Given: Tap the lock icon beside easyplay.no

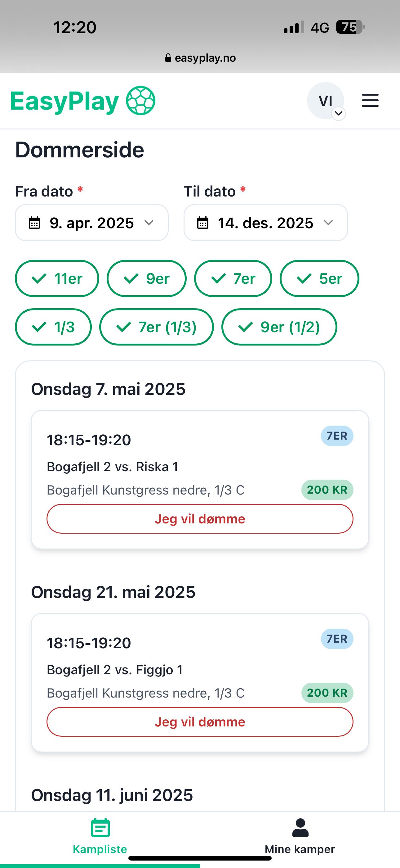Looking at the screenshot, I should pos(168,58).
